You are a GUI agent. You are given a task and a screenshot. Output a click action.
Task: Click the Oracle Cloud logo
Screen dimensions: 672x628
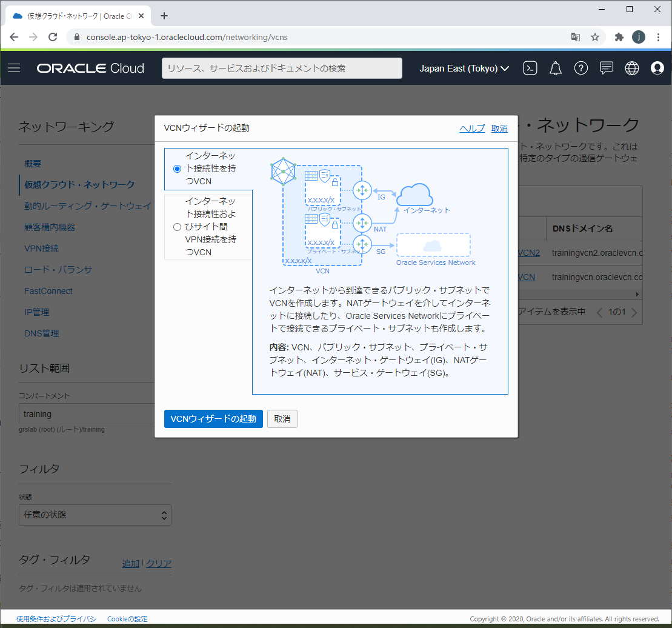(x=90, y=68)
